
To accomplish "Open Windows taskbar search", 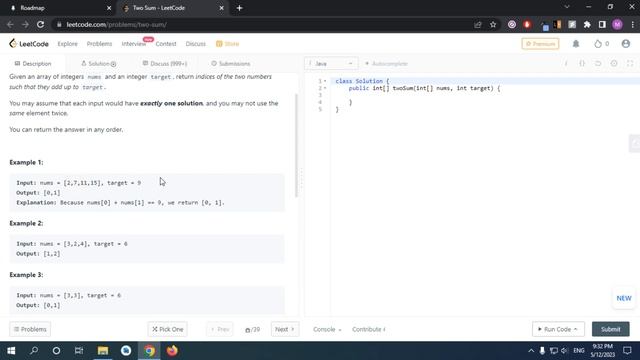I will [x=34, y=351].
